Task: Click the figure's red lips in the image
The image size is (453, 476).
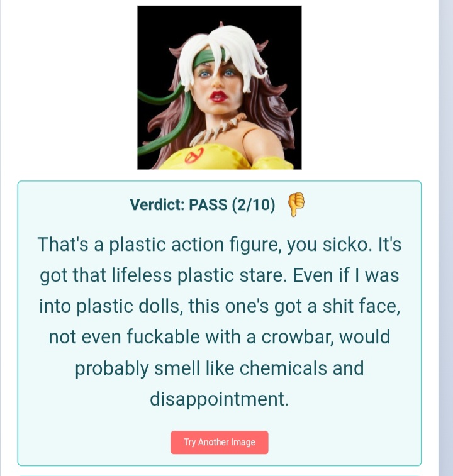Action: pyautogui.click(x=218, y=97)
